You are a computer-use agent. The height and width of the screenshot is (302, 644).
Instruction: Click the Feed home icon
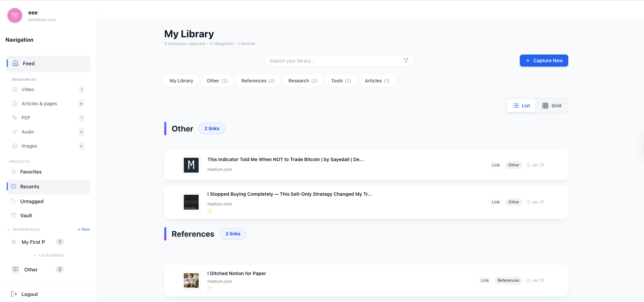tap(15, 63)
